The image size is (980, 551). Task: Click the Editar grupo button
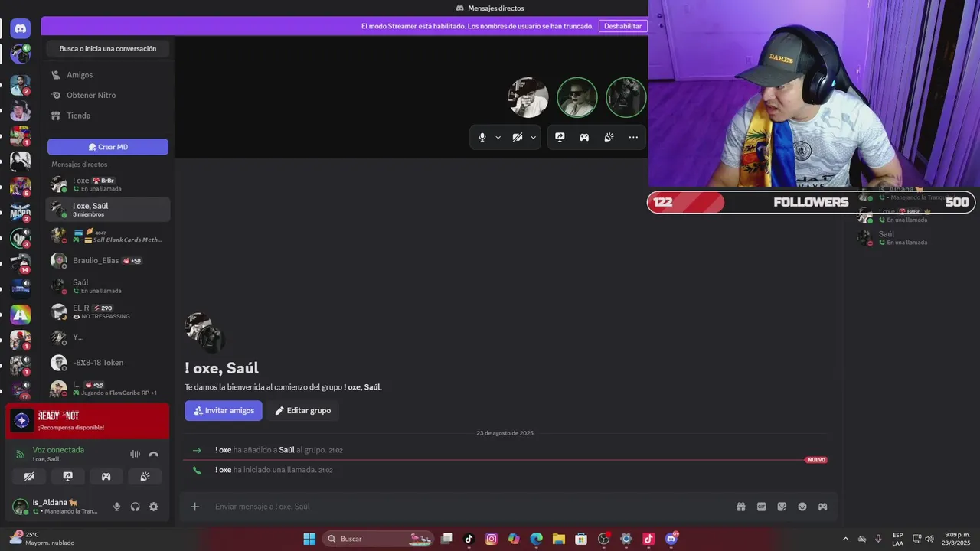pos(303,411)
